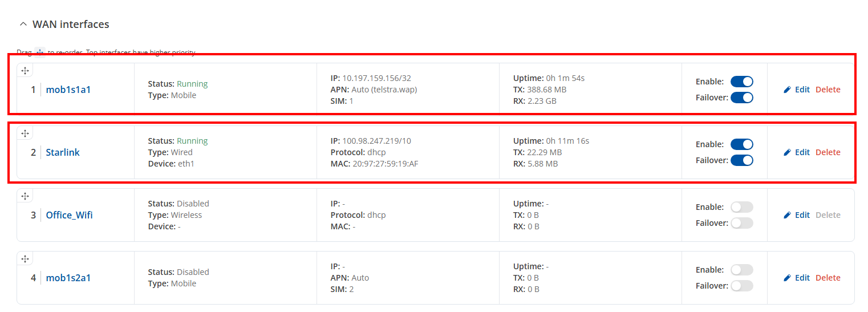Collapse the WAN interfaces section
This screenshot has width=868, height=312.
(x=23, y=25)
